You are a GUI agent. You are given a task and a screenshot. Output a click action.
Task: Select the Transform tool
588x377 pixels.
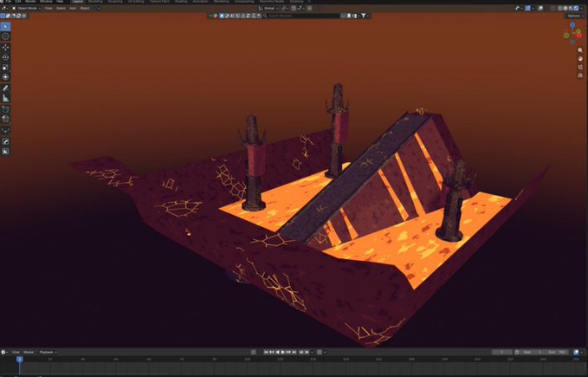pos(5,77)
